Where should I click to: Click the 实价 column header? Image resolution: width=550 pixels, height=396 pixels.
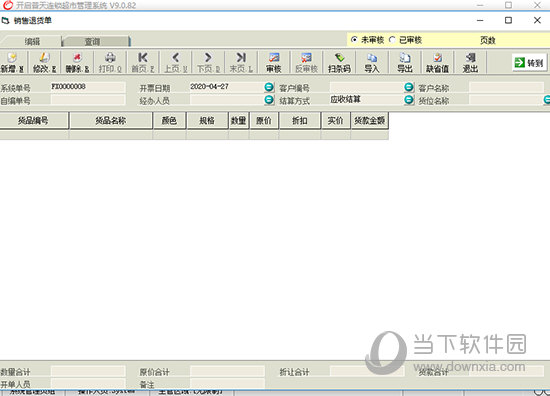click(x=335, y=121)
